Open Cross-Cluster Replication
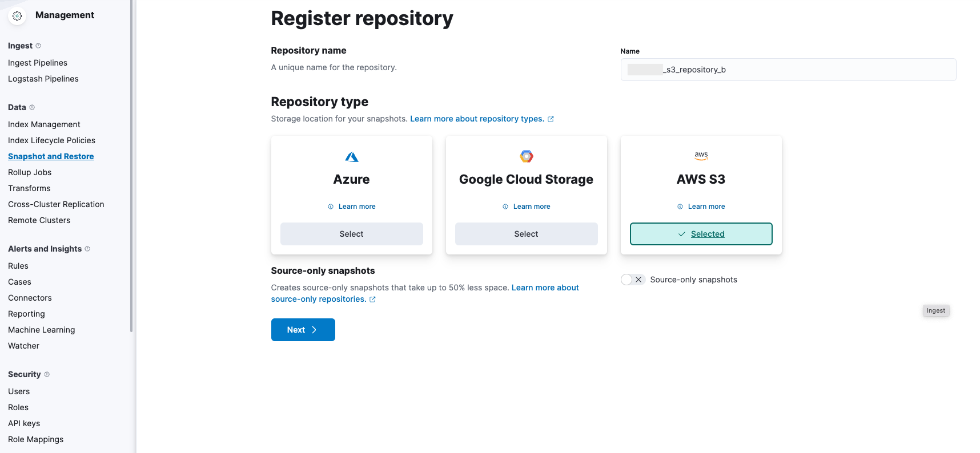The image size is (980, 453). point(56,204)
